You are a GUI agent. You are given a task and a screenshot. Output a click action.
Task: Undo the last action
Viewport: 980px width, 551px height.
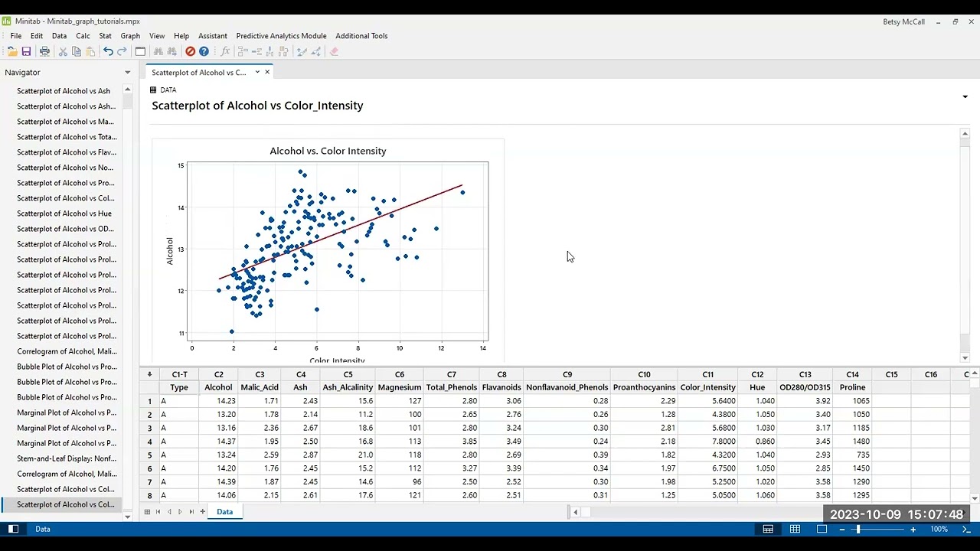108,51
